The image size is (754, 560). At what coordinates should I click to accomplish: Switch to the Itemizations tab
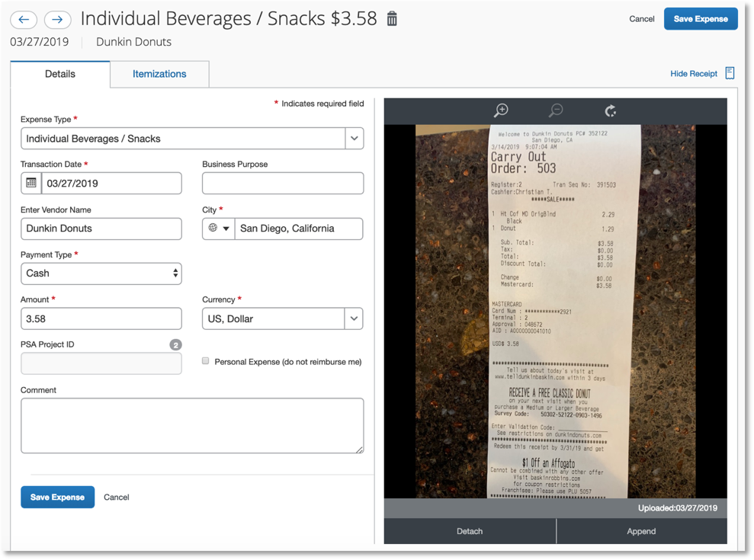pyautogui.click(x=159, y=74)
